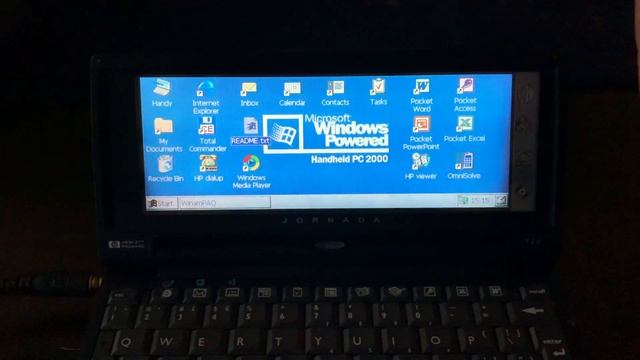Open the My Documents folder icon
Viewport: 640px width, 360px height.
[164, 135]
